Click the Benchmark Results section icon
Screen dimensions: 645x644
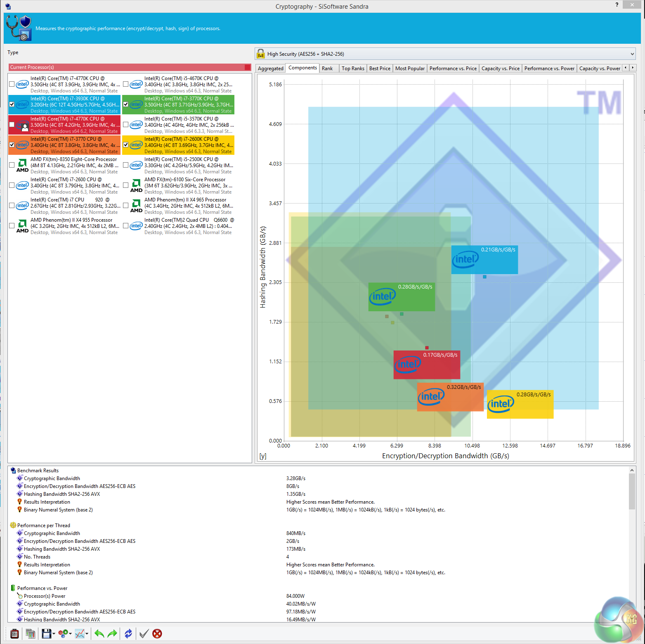(x=13, y=470)
